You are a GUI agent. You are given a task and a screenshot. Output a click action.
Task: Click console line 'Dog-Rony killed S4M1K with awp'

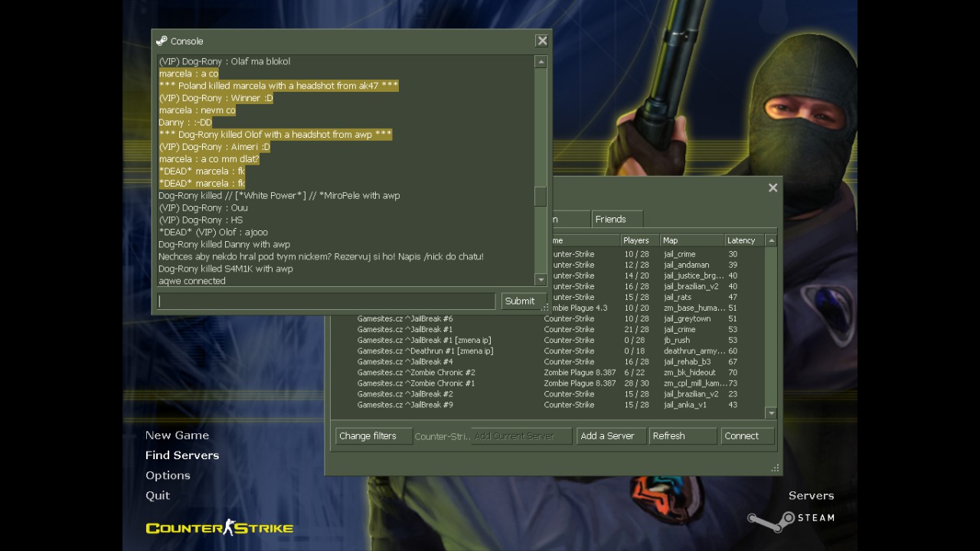tap(226, 269)
